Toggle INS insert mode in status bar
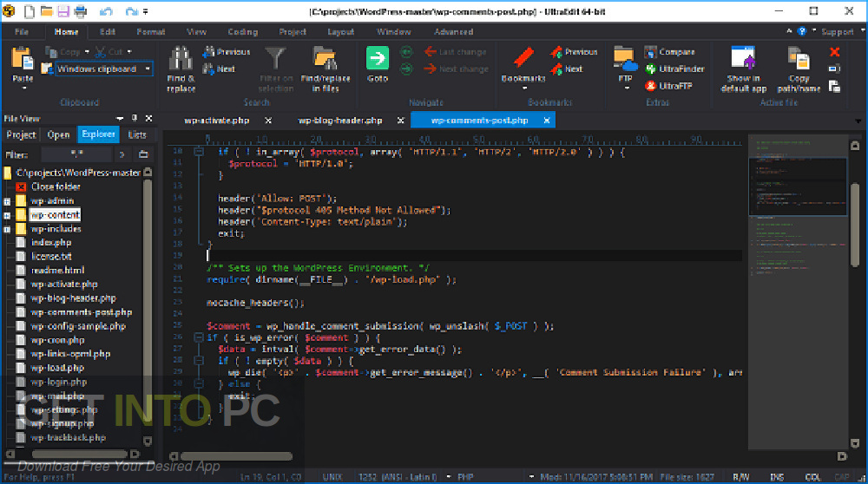 777,477
